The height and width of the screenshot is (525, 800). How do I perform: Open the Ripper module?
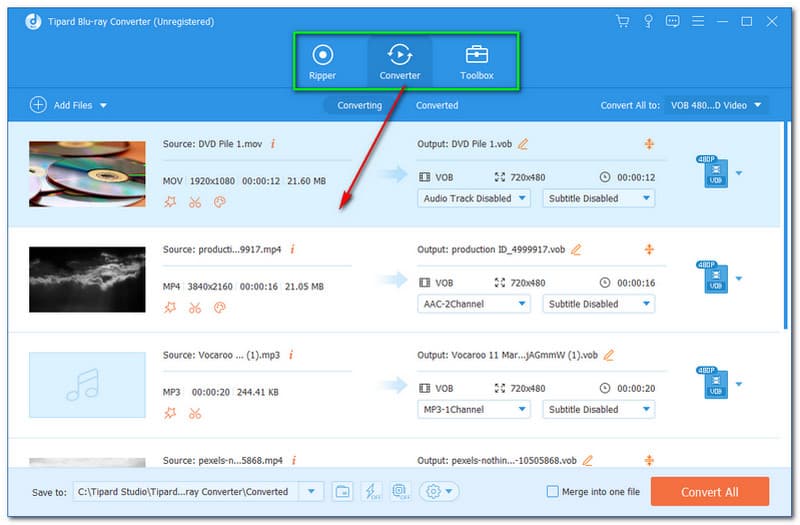(x=322, y=61)
